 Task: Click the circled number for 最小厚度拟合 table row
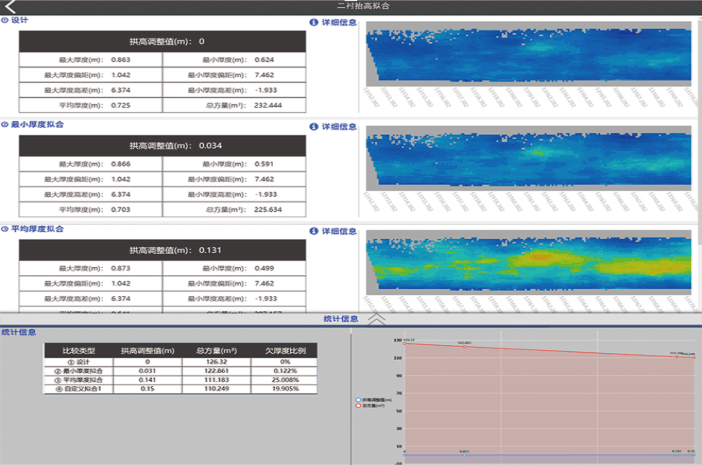pyautogui.click(x=56, y=371)
